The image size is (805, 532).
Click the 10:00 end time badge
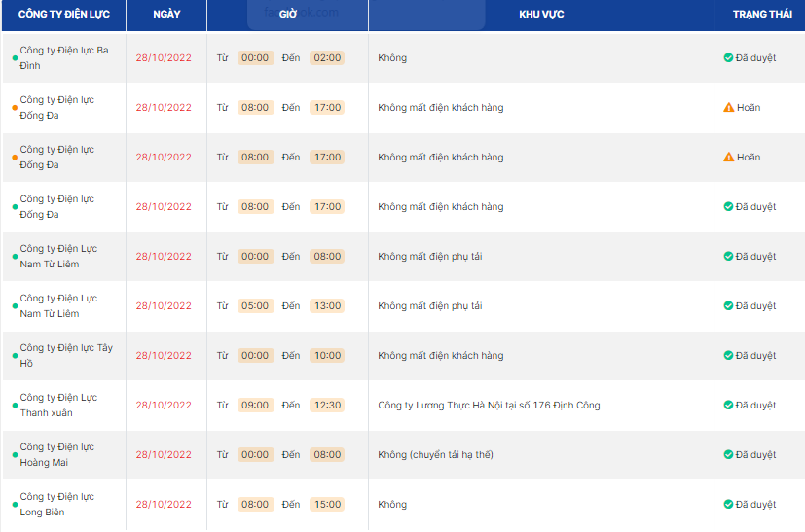pos(327,355)
